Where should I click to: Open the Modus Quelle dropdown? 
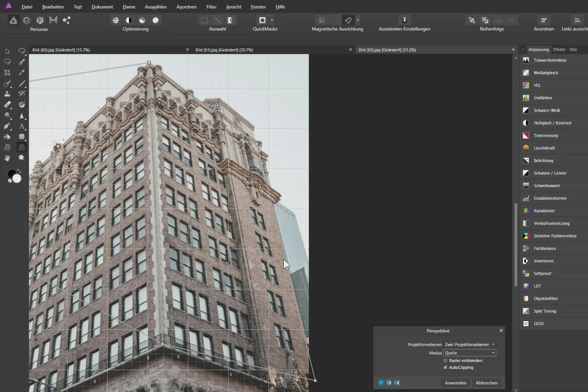click(469, 353)
